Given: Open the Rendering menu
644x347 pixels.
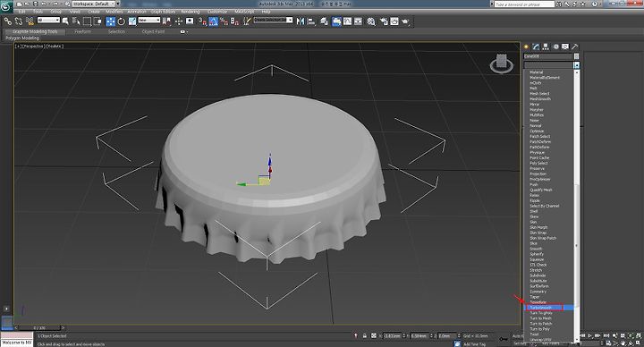Looking at the screenshot, I should point(191,12).
